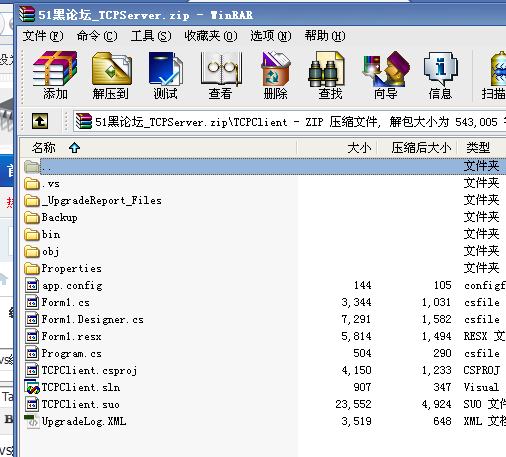Click the sort arrow beside 名称
The height and width of the screenshot is (457, 506).
(x=74, y=147)
